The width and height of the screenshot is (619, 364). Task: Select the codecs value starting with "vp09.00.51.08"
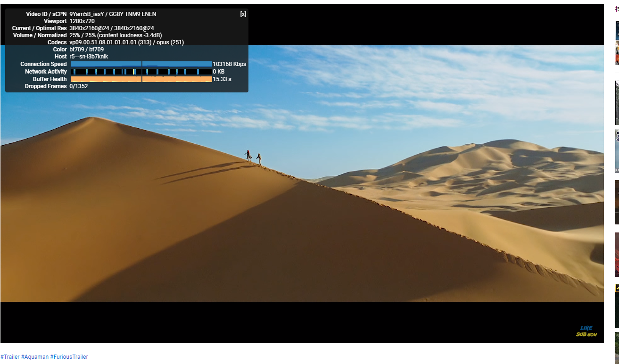click(126, 42)
